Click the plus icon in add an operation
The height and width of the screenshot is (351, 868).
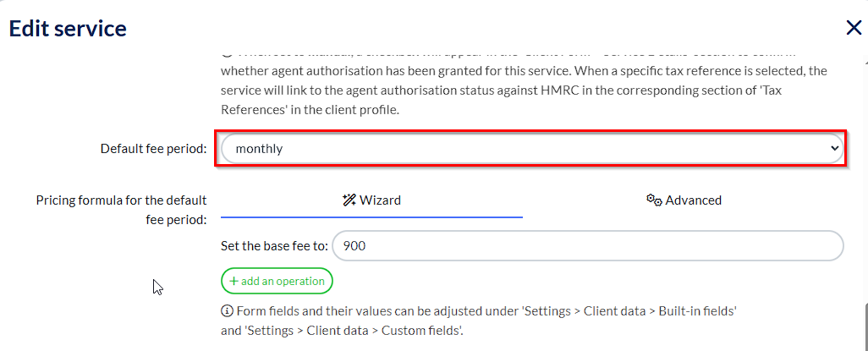tap(233, 281)
